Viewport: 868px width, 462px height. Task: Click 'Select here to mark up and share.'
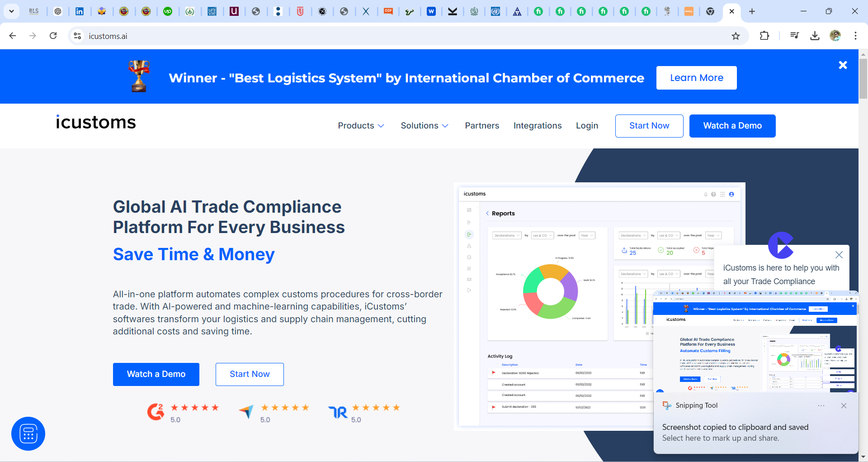point(721,438)
